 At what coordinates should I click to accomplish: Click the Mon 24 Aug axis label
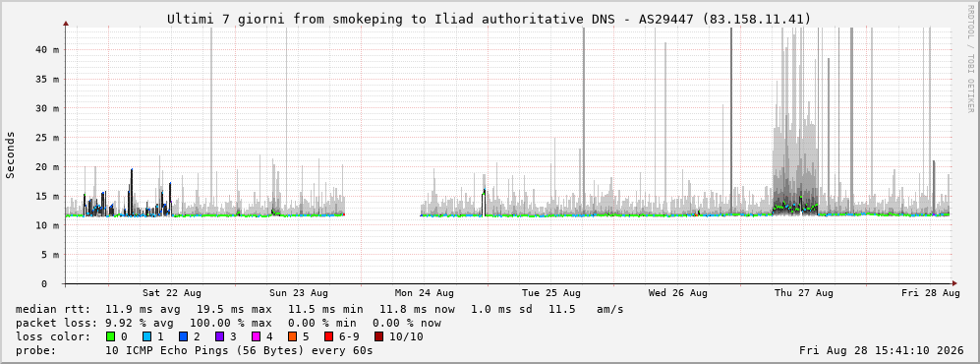tap(425, 293)
